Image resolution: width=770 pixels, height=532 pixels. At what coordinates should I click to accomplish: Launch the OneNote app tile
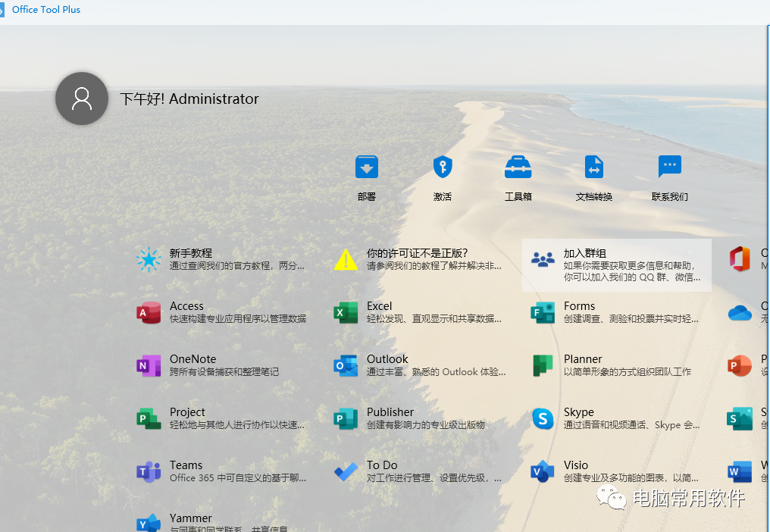[223, 365]
